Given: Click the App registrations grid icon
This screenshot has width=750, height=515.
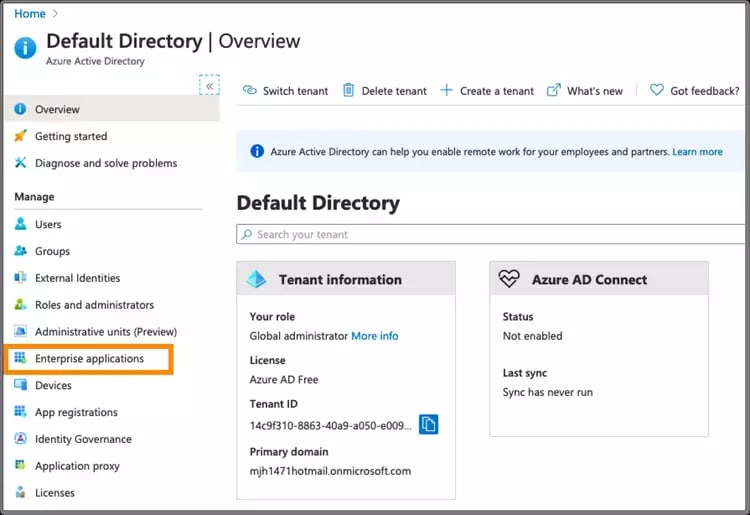Looking at the screenshot, I should pyautogui.click(x=20, y=411).
